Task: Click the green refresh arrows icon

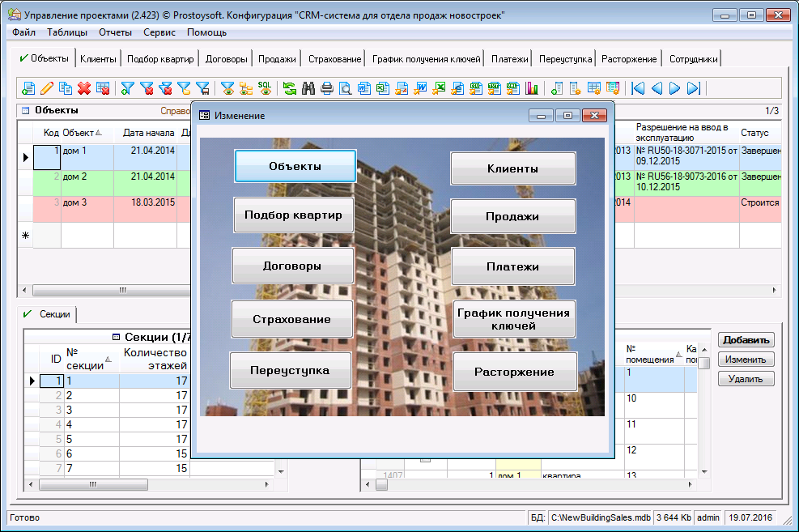Action: pyautogui.click(x=289, y=88)
